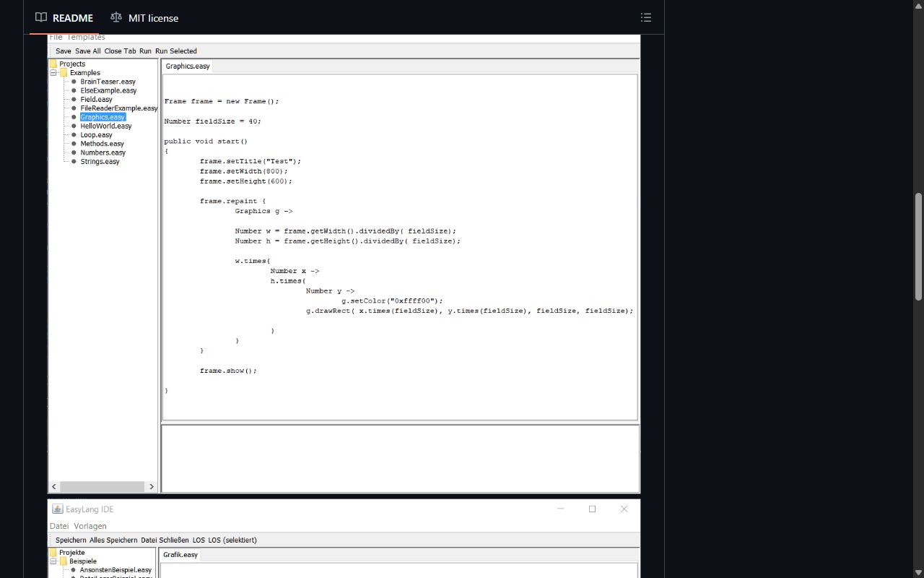Click the Beispiele folder icon
The image size is (924, 578).
[64, 561]
